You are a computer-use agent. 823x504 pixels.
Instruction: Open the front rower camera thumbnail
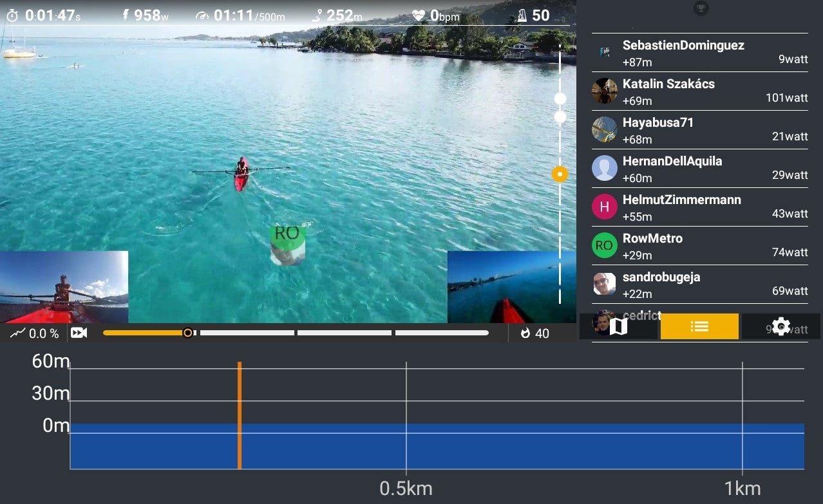point(64,287)
